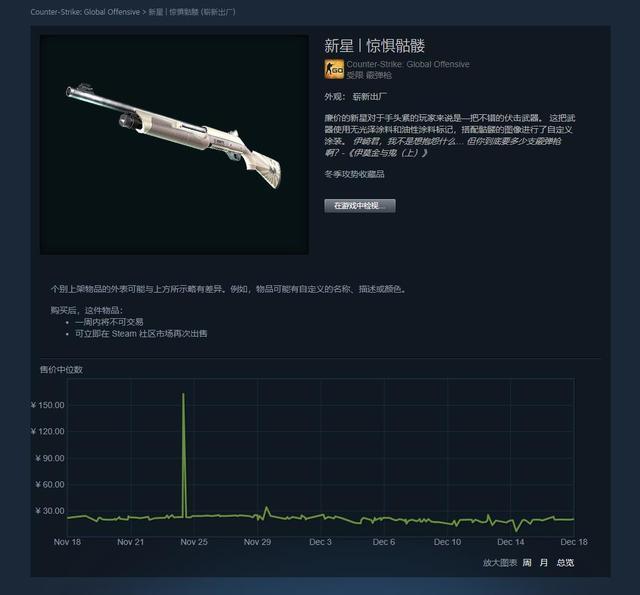The image size is (640, 595).
Task: Click the Nov 29 price bump on the graph
Action: point(267,507)
